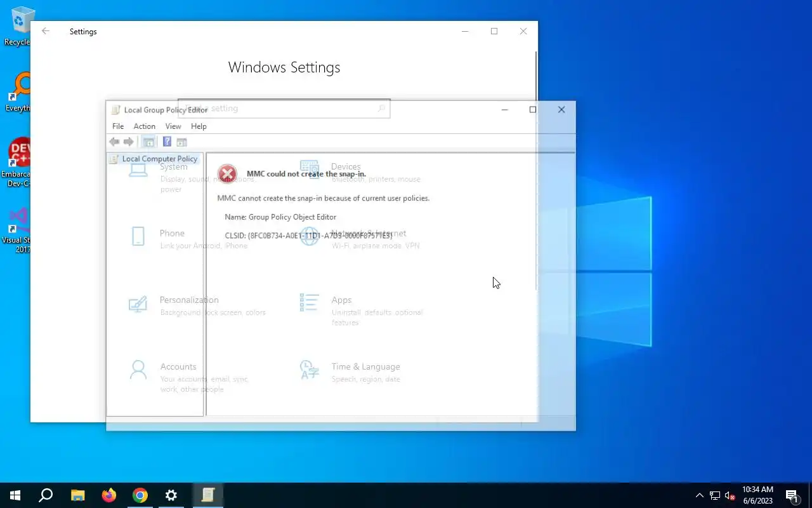Image resolution: width=812 pixels, height=508 pixels.
Task: Click the 'Windows Settings' heading
Action: click(284, 67)
